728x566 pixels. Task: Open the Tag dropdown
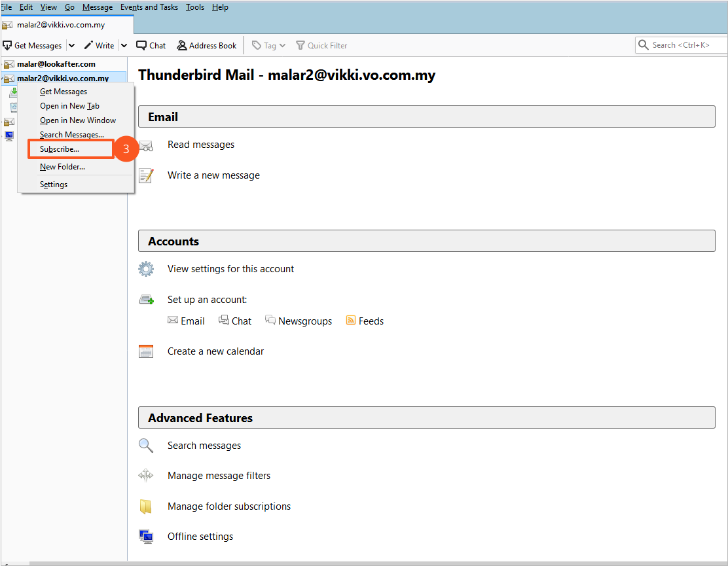point(268,45)
